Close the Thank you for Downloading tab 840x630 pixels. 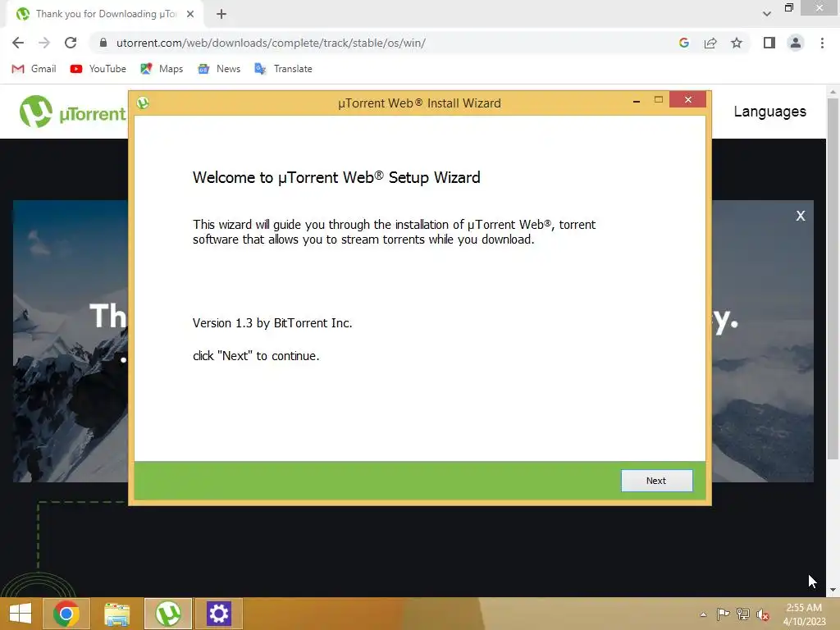pyautogui.click(x=190, y=14)
